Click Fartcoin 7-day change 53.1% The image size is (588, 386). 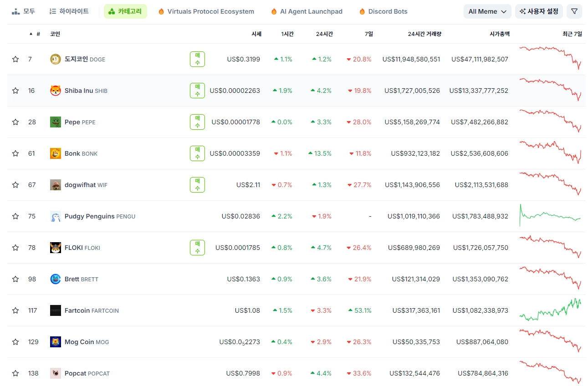[x=360, y=310]
